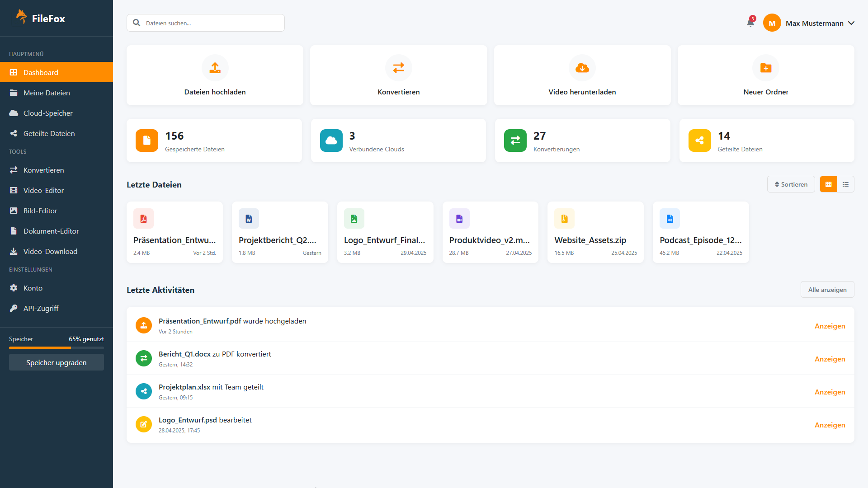Open the Geteilte Dateien section

[x=49, y=133]
